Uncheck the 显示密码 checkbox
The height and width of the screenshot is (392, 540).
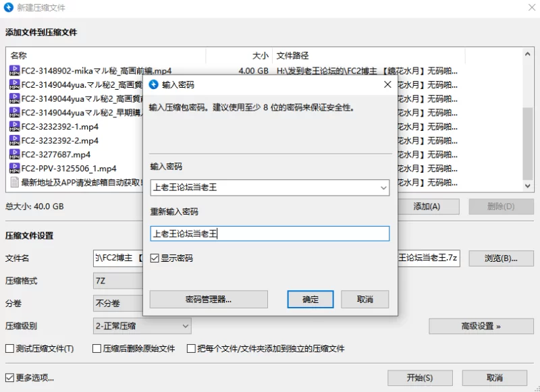[x=155, y=258]
